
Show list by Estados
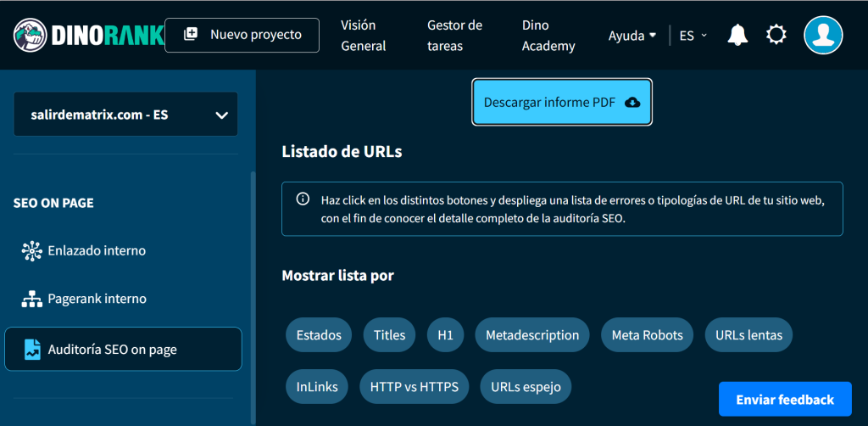[x=319, y=335]
